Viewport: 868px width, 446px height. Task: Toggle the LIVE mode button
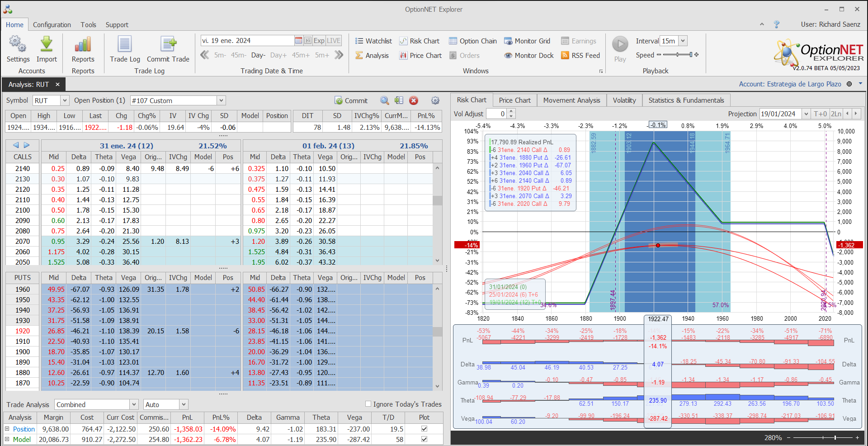[x=334, y=41]
